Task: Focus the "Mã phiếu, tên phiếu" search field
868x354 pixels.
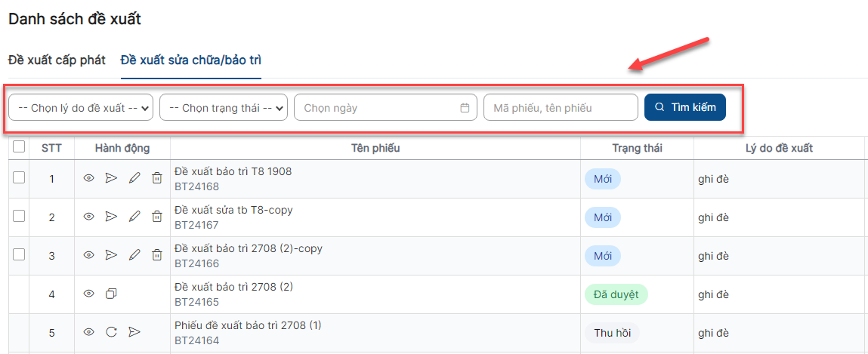Action: [561, 108]
